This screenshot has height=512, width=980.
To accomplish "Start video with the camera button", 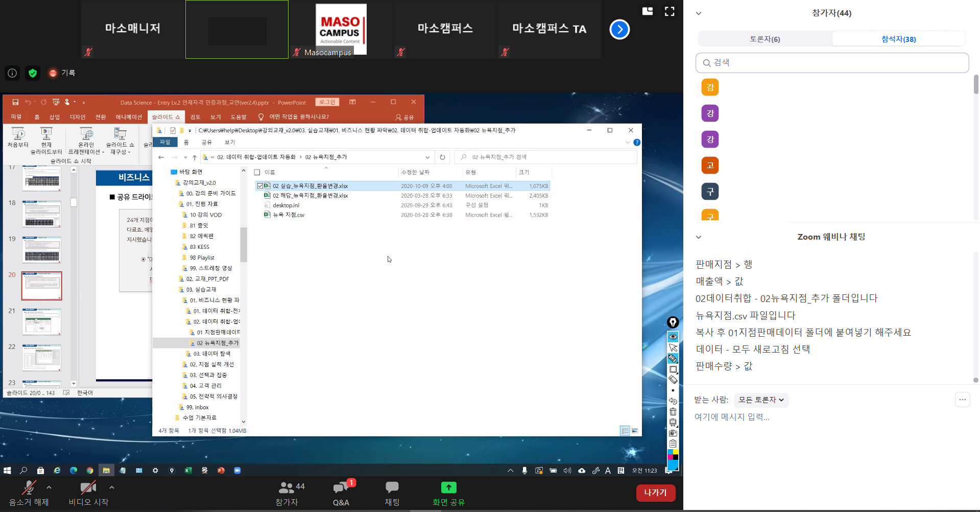I will click(88, 488).
